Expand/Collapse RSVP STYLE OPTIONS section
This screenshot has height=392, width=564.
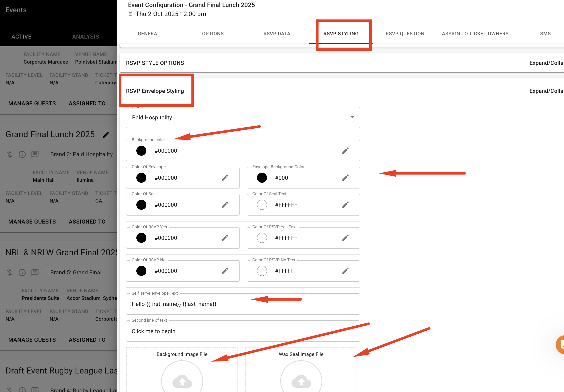tap(546, 63)
